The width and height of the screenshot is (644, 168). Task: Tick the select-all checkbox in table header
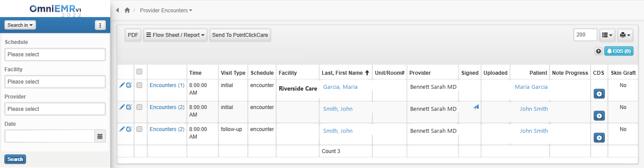pyautogui.click(x=139, y=72)
